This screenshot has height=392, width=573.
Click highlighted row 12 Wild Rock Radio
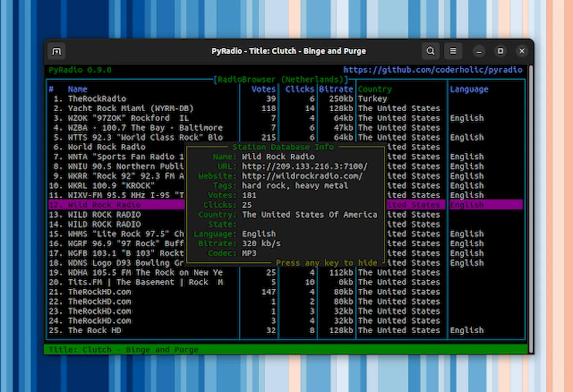pyautogui.click(x=117, y=205)
